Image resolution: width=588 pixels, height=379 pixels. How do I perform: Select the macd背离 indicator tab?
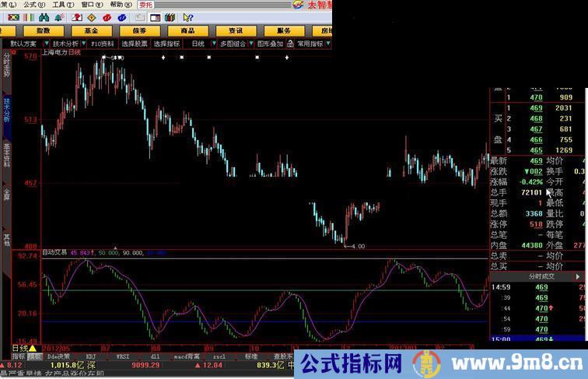pos(184,356)
